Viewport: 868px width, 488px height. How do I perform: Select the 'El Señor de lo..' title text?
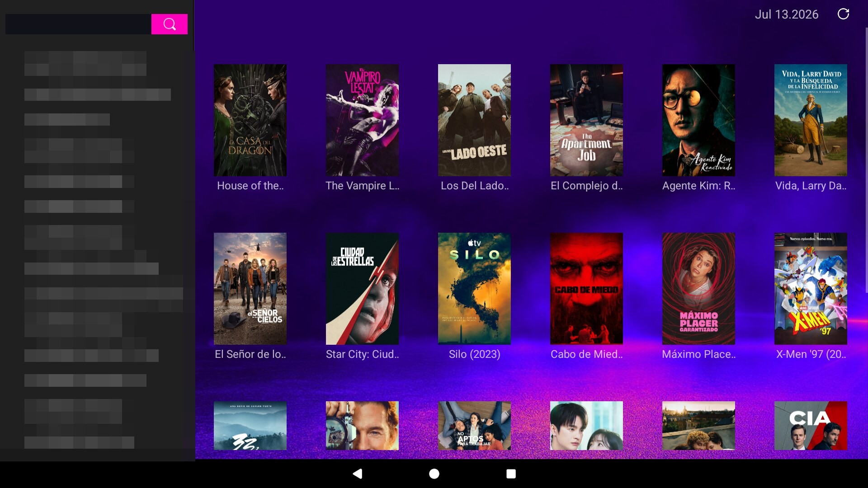250,354
